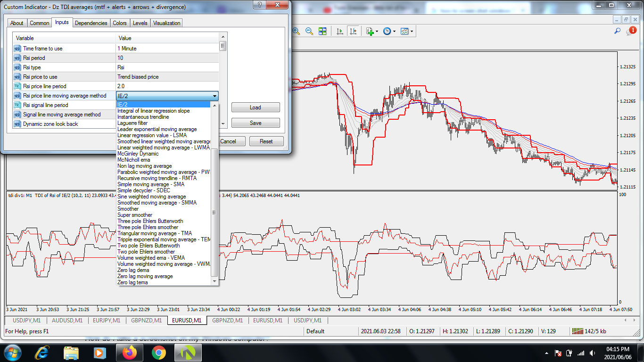Click the search magnifier icon
Viewport: 644px width, 362px height.
coord(617,31)
